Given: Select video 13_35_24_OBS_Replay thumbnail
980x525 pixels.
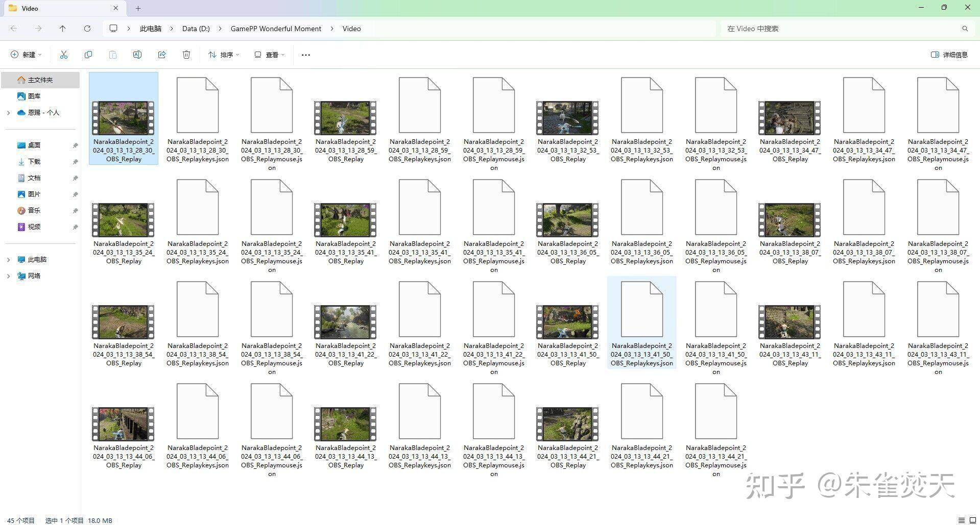Looking at the screenshot, I should point(123,220).
